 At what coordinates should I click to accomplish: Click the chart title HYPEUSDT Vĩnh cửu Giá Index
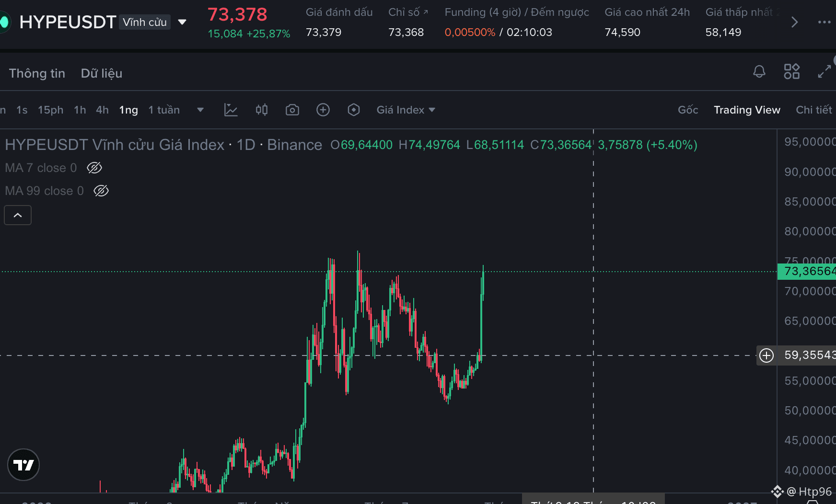click(x=115, y=145)
